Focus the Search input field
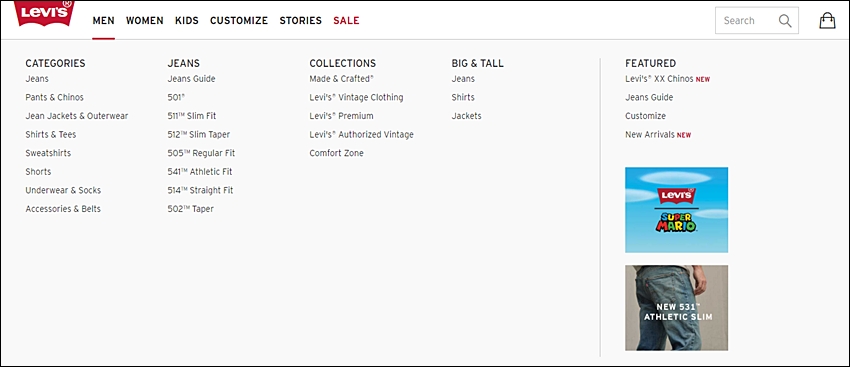The width and height of the screenshot is (850, 367). [x=757, y=21]
